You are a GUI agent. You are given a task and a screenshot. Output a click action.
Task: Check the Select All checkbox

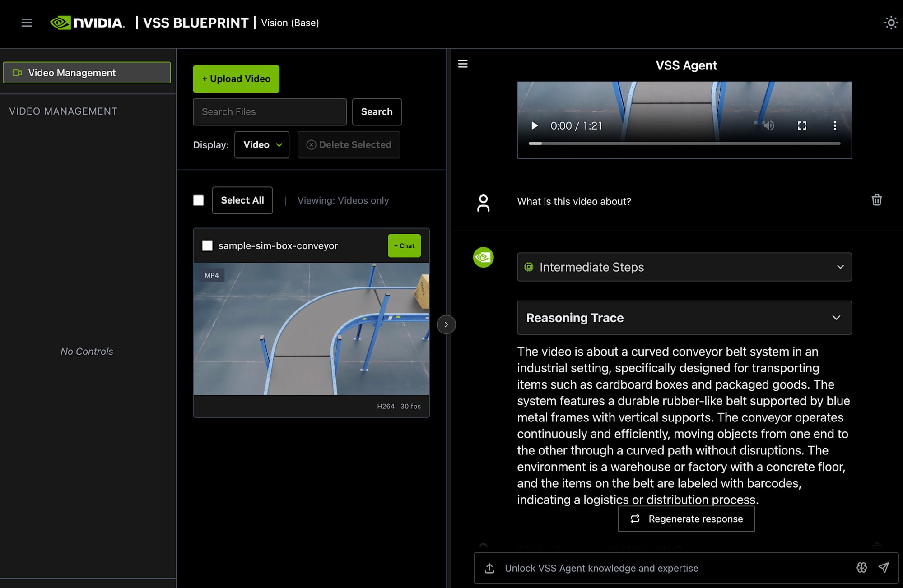[198, 200]
